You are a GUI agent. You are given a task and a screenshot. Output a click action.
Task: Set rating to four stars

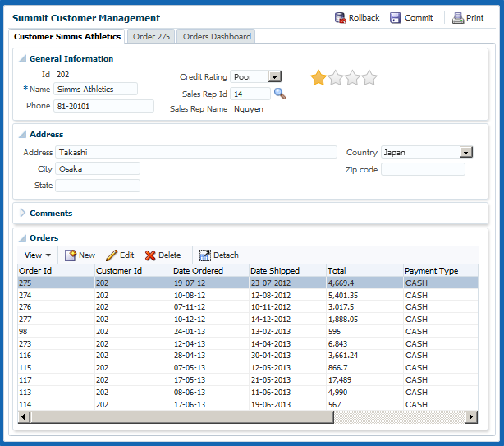click(370, 78)
